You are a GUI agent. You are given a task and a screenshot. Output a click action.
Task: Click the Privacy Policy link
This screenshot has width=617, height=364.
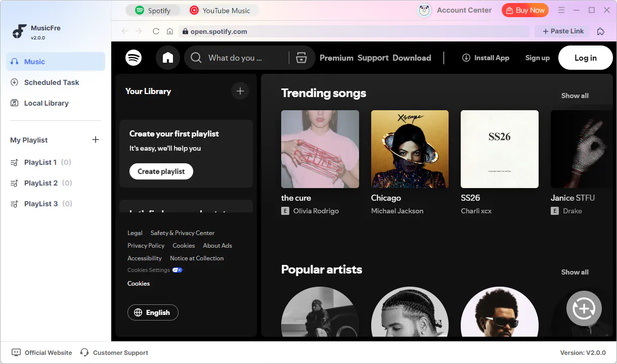(x=146, y=246)
